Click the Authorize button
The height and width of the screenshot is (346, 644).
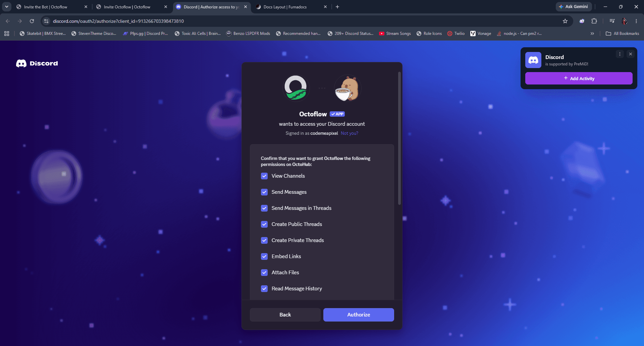tap(359, 315)
